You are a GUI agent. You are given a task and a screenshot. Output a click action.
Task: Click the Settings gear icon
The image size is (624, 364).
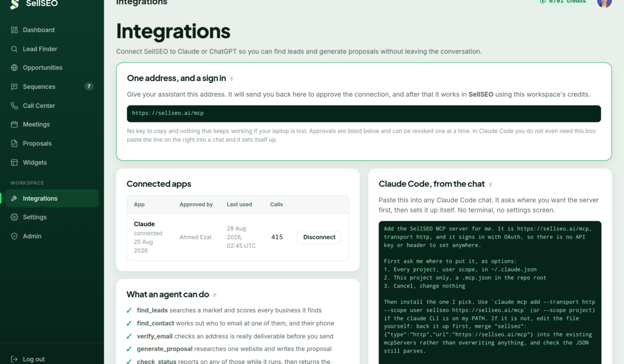(x=14, y=217)
